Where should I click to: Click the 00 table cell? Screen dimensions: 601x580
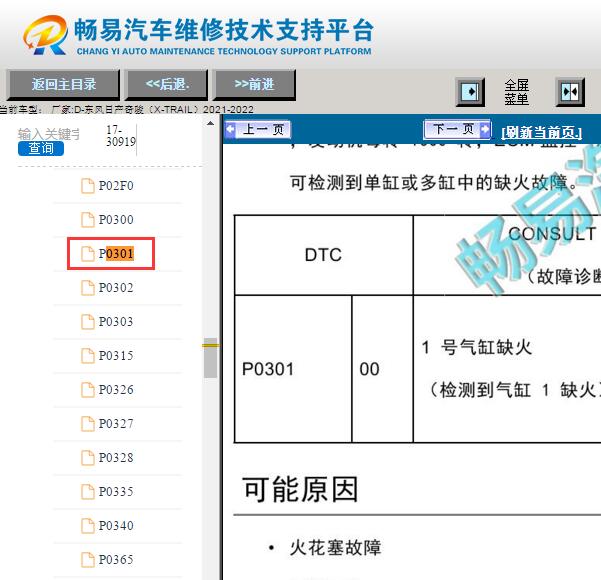click(x=382, y=369)
